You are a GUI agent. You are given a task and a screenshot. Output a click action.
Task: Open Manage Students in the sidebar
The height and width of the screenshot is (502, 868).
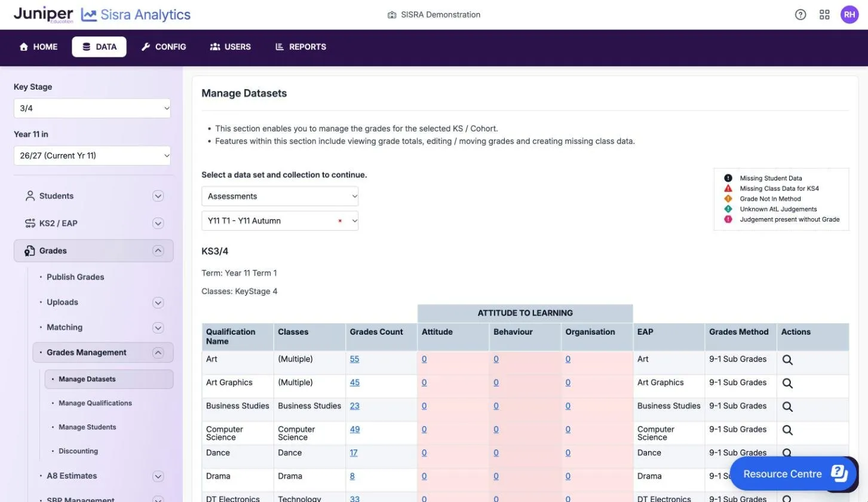[x=87, y=427]
